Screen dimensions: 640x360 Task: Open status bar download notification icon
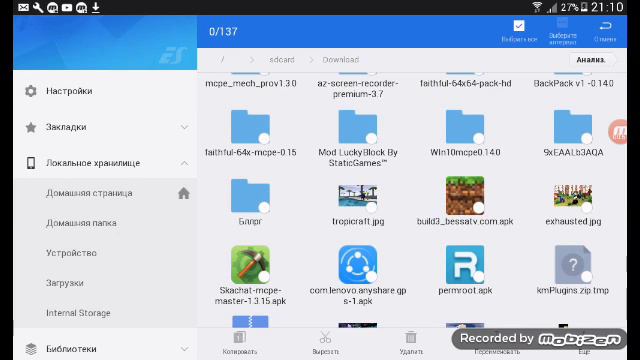tap(96, 7)
